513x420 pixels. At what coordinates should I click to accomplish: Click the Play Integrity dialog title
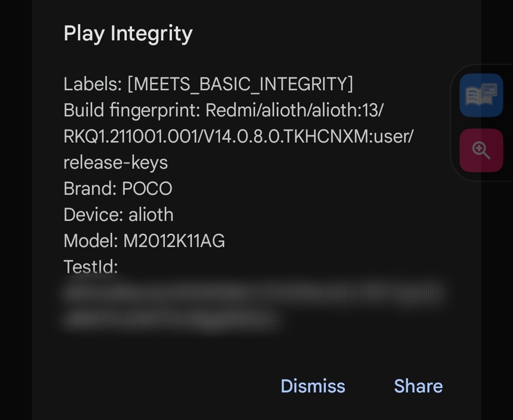(128, 34)
